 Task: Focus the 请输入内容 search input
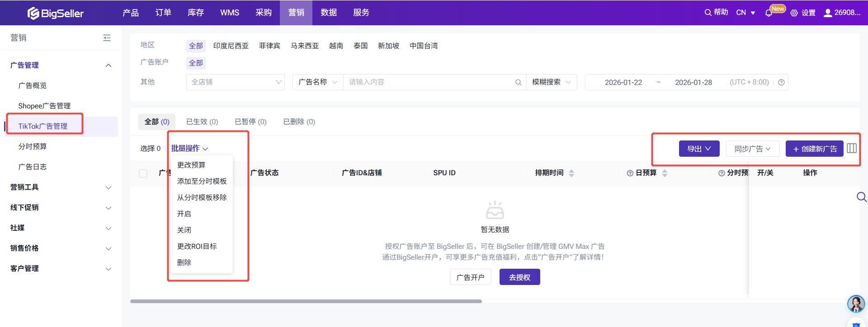click(427, 82)
